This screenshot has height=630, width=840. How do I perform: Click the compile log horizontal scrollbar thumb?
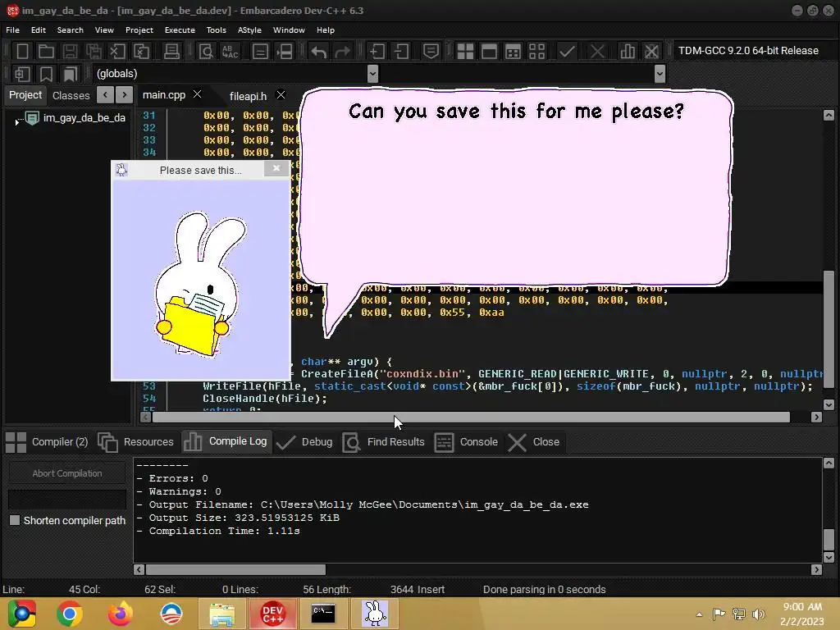click(235, 569)
